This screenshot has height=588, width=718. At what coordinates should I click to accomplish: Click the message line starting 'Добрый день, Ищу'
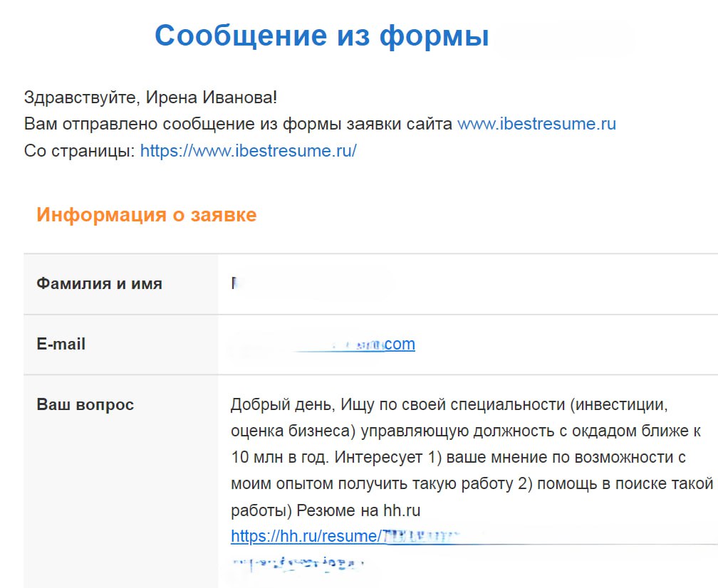449,404
